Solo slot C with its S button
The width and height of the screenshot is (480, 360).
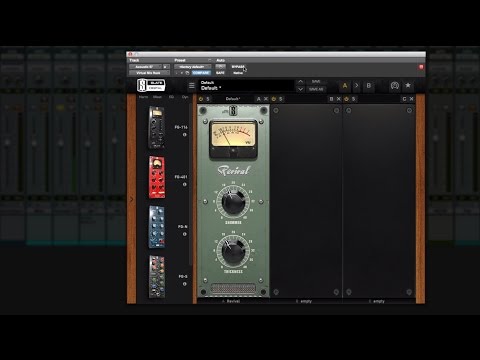click(353, 99)
